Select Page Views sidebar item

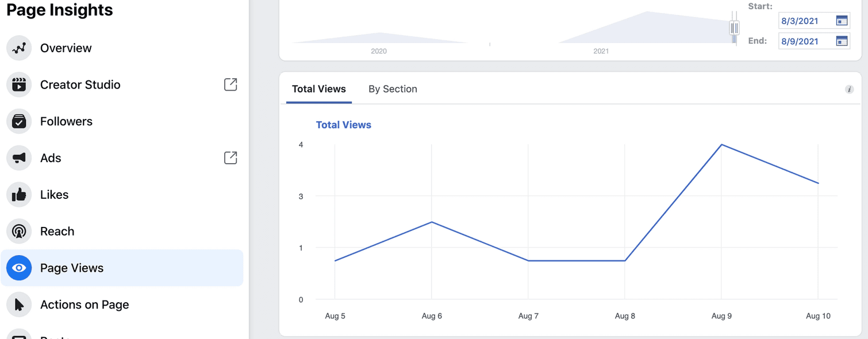122,268
